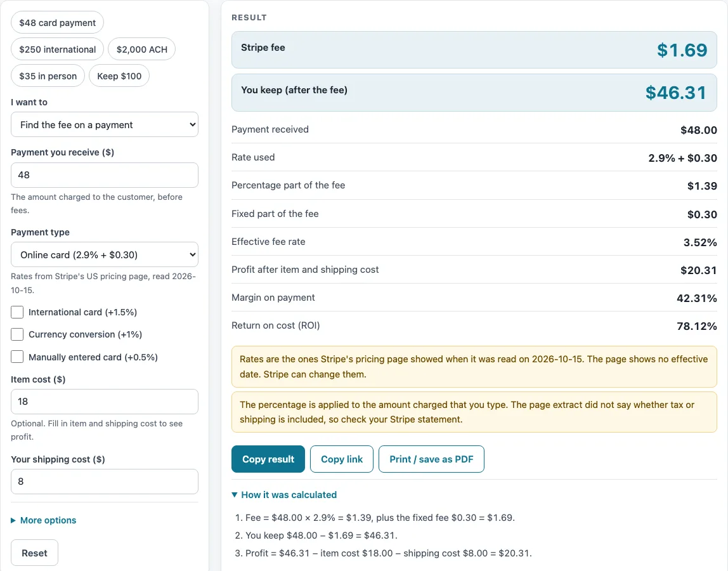The image size is (728, 571).
Task: Click the Fixed part of the fee value $0.30
Action: click(702, 214)
